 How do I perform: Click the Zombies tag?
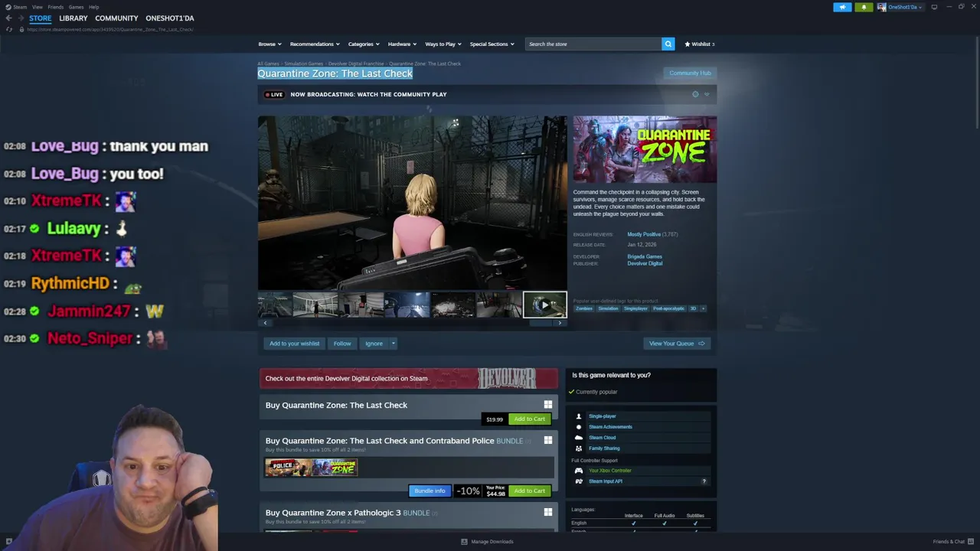[x=584, y=308]
